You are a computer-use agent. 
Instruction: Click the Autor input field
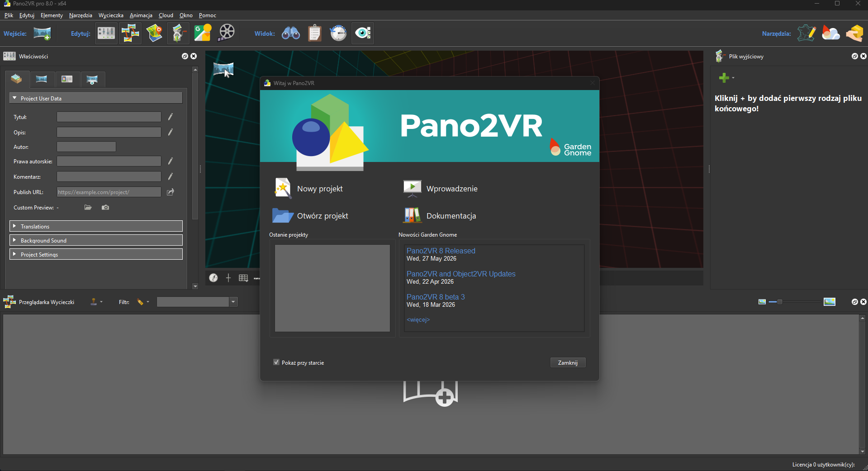point(86,147)
